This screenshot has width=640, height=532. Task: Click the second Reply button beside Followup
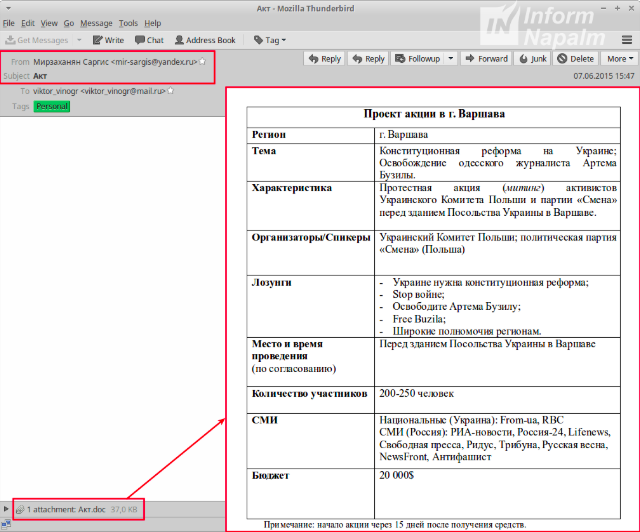[369, 59]
